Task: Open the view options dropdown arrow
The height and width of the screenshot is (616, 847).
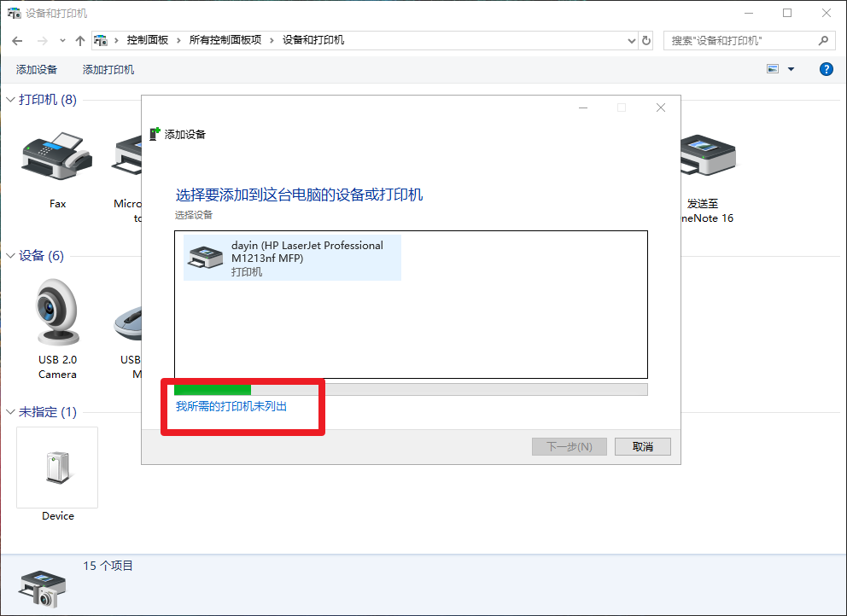Action: point(791,69)
